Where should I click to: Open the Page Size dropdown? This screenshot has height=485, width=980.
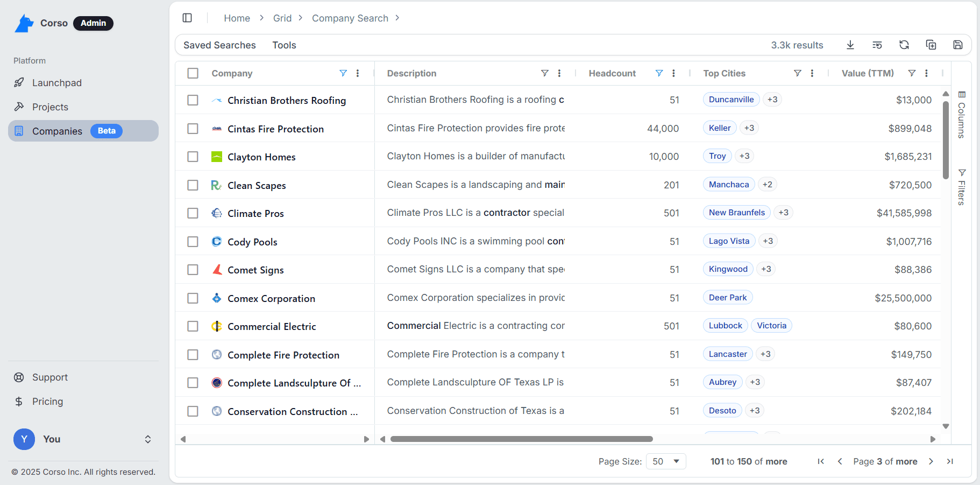666,461
